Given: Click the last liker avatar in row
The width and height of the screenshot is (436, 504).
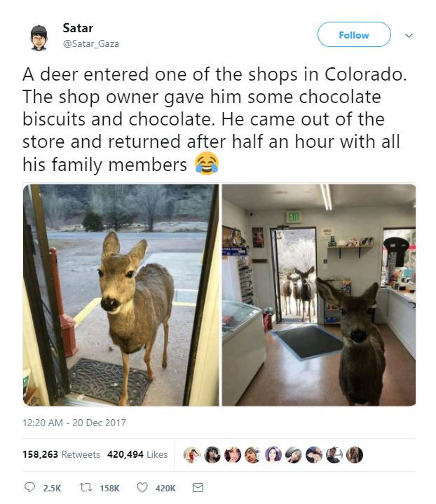Looking at the screenshot, I should coord(354,455).
